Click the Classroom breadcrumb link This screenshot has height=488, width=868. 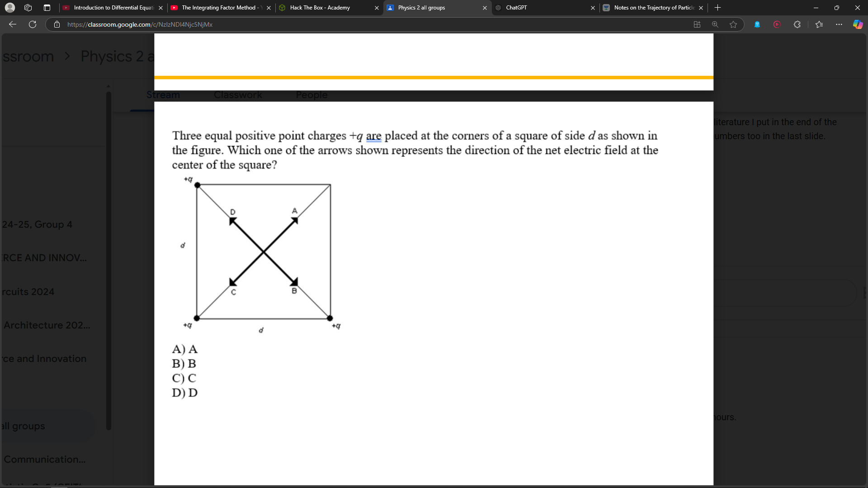pos(28,56)
